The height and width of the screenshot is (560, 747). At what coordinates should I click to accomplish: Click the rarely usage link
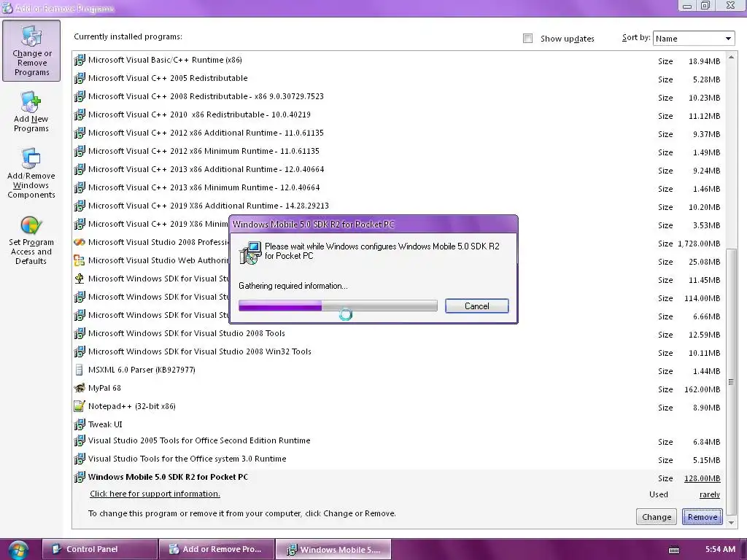pyautogui.click(x=709, y=495)
